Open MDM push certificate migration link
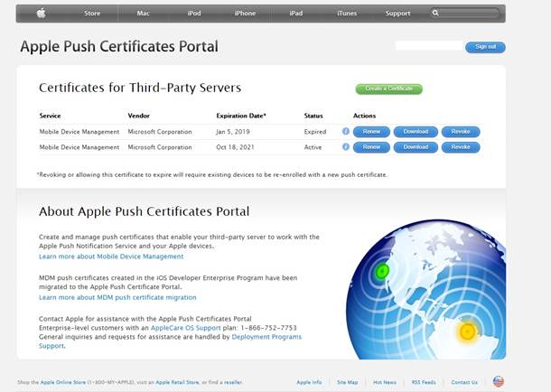 [x=117, y=297]
